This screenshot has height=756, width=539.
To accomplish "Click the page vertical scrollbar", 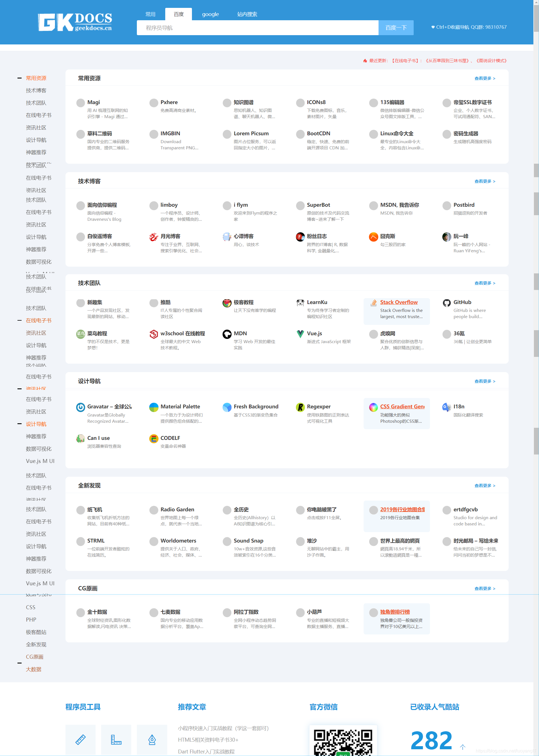I will click(x=536, y=378).
